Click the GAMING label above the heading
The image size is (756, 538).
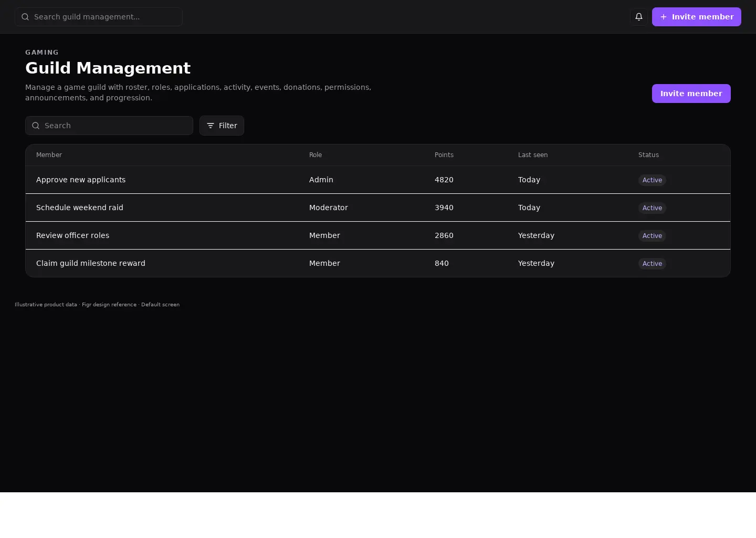coord(42,53)
